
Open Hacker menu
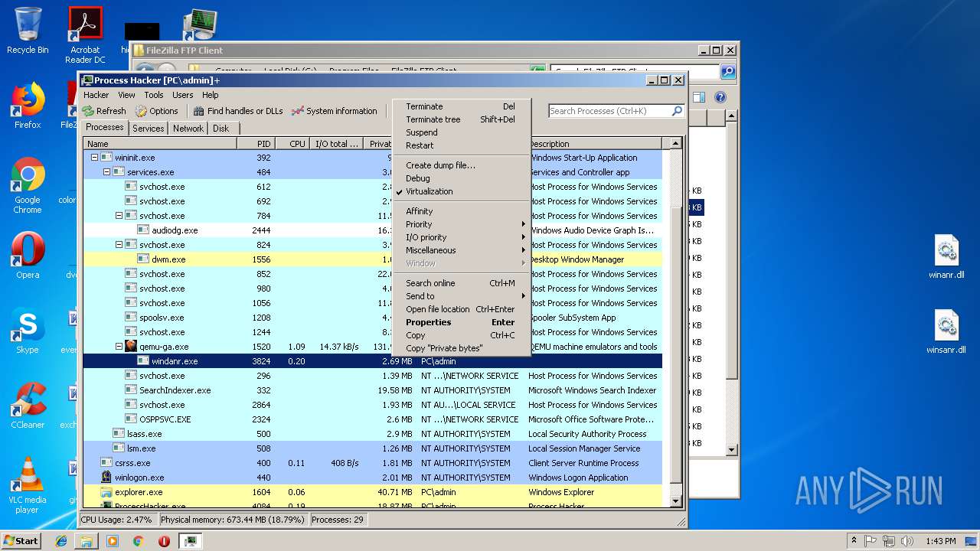click(x=96, y=95)
